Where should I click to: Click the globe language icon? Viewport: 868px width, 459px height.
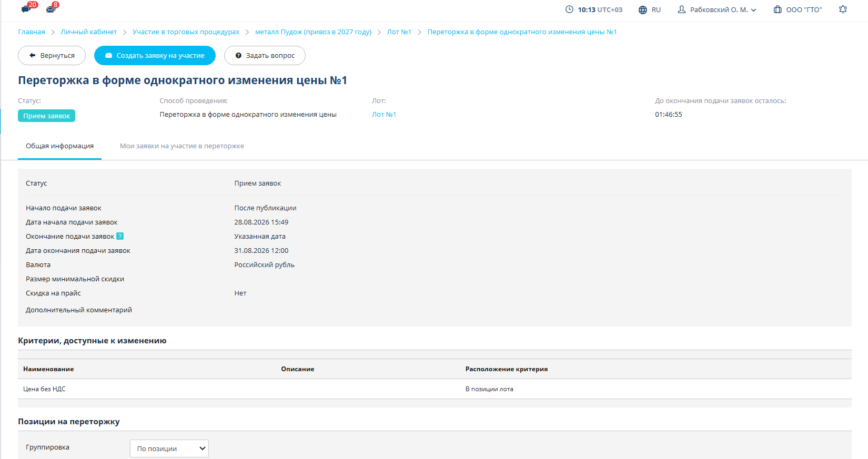[643, 10]
